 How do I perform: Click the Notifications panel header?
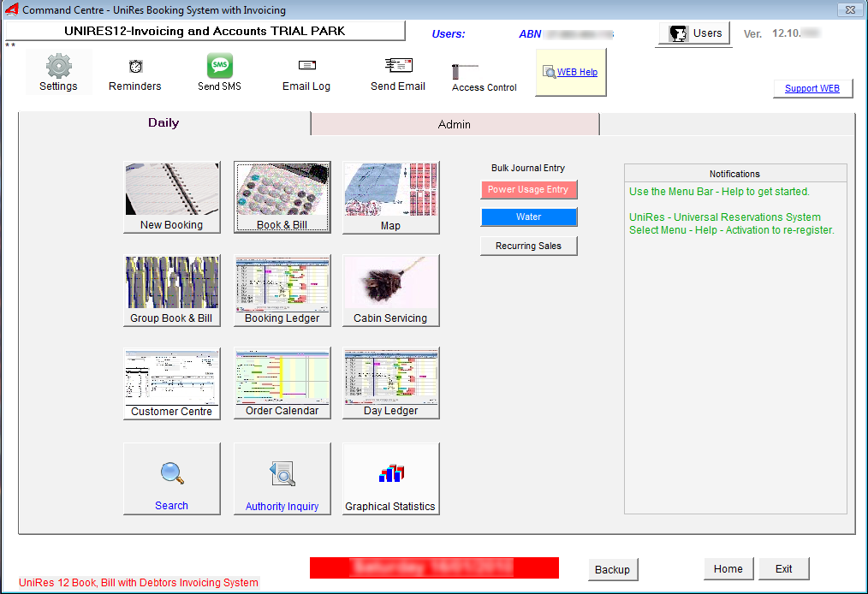(735, 174)
